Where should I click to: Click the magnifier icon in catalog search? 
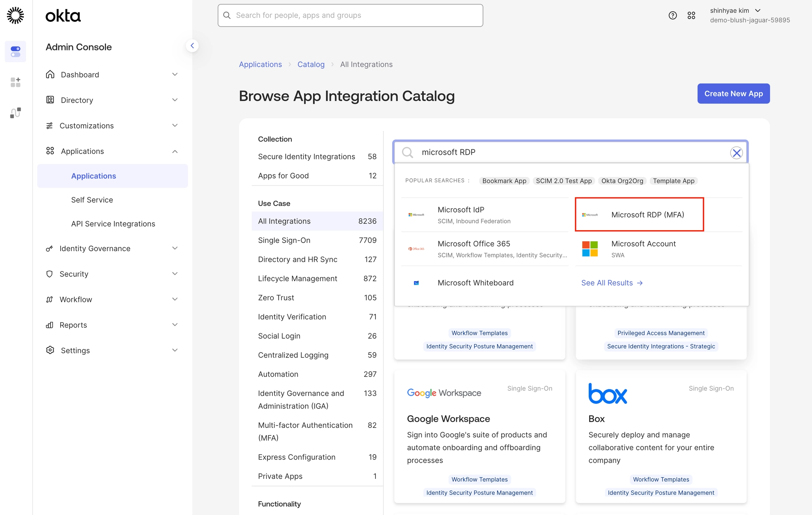[x=407, y=152]
